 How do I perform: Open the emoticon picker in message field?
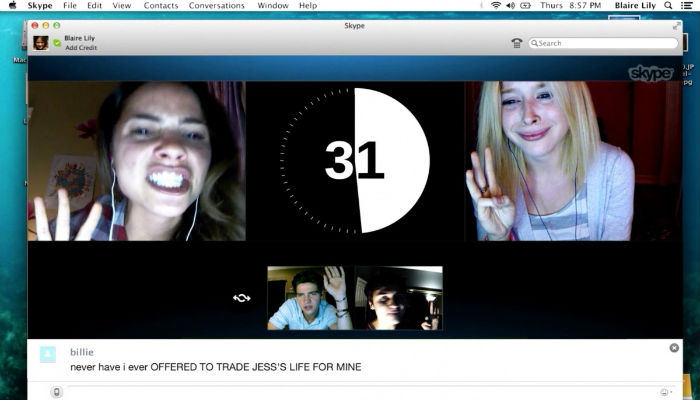click(664, 392)
